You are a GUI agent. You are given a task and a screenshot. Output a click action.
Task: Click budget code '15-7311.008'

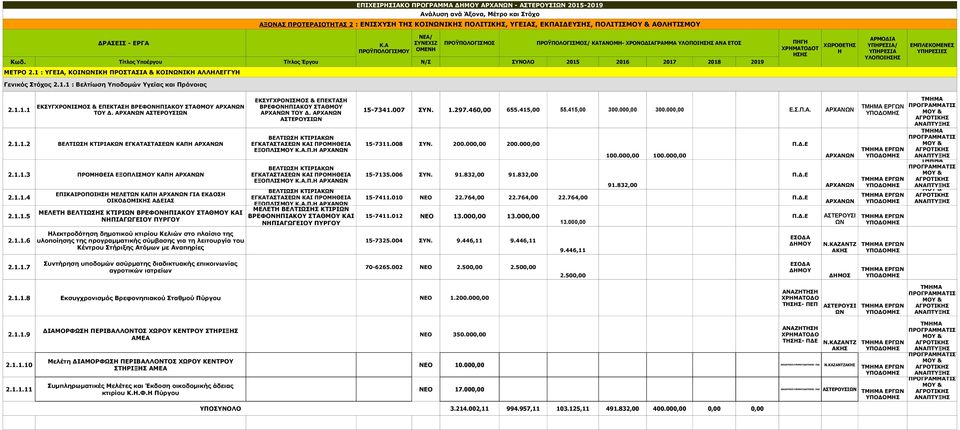point(384,144)
